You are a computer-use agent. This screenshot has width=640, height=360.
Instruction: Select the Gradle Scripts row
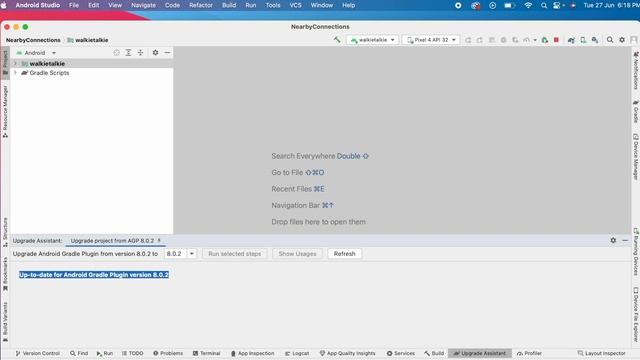point(92,73)
